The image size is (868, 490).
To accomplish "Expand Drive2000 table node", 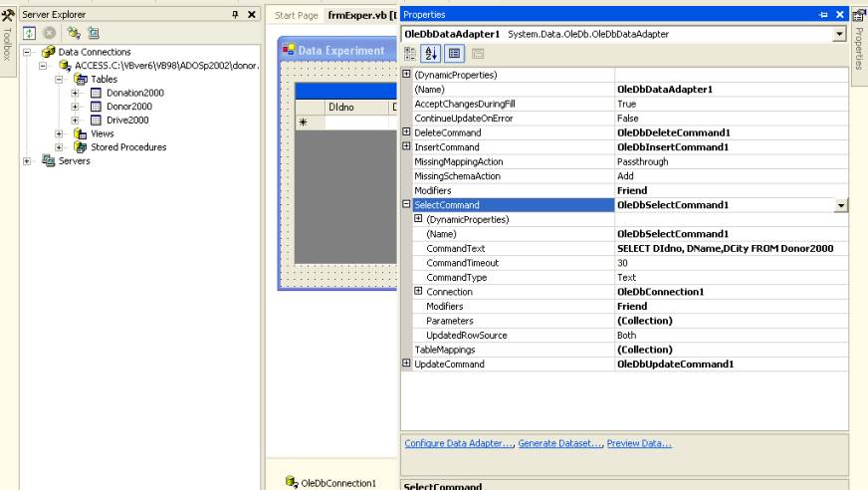I will 75,121.
